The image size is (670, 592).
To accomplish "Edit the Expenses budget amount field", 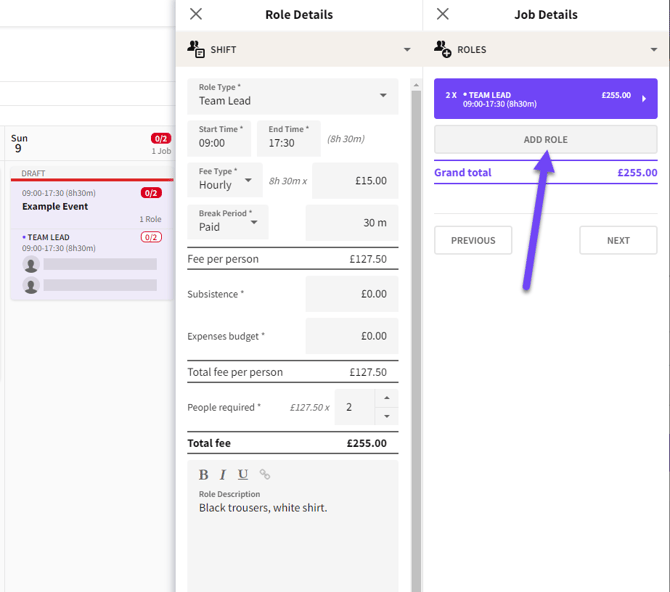I will [x=352, y=336].
